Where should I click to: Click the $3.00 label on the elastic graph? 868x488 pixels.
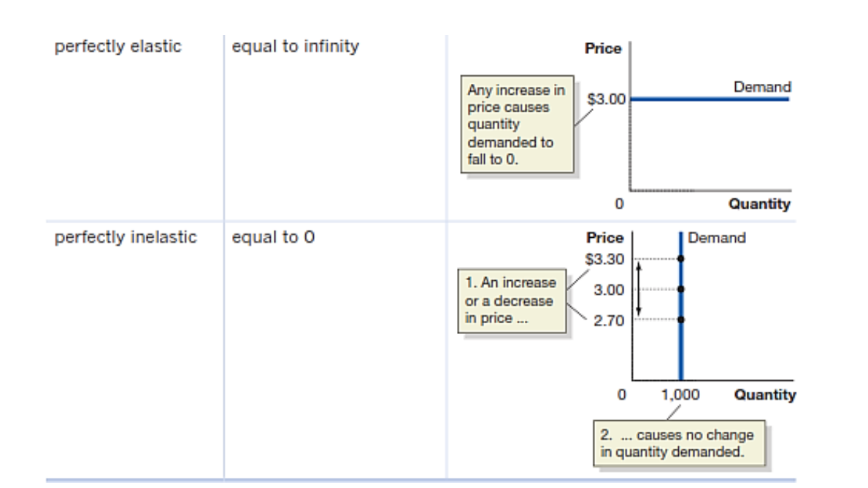(x=607, y=99)
